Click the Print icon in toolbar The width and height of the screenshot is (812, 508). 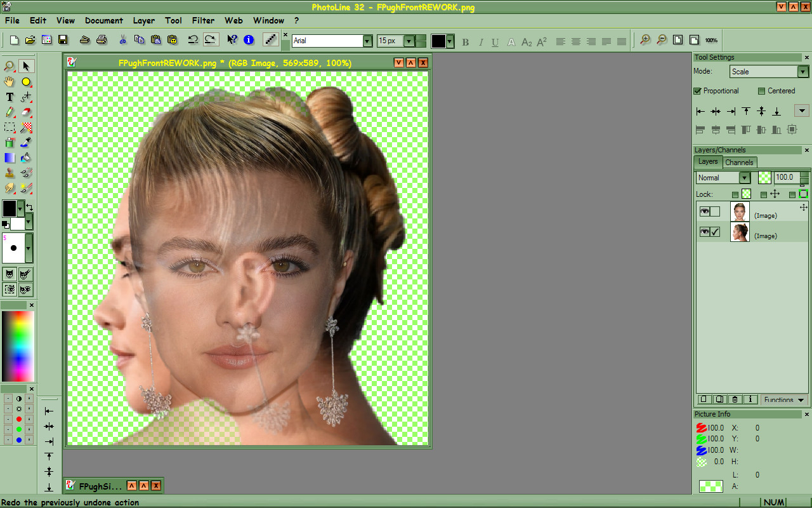[101, 40]
